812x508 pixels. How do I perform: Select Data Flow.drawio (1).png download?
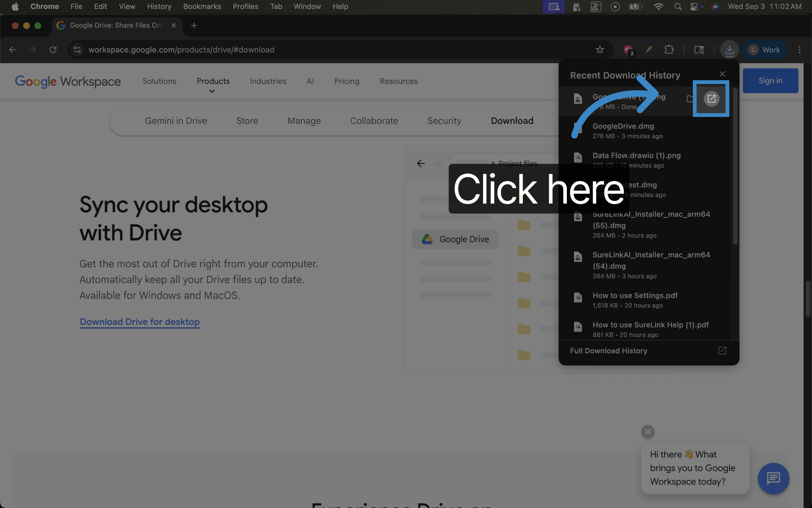point(645,160)
